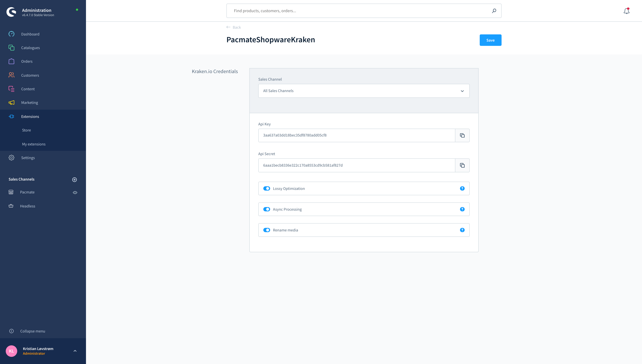Copy the Api Key to clipboard

click(x=462, y=135)
